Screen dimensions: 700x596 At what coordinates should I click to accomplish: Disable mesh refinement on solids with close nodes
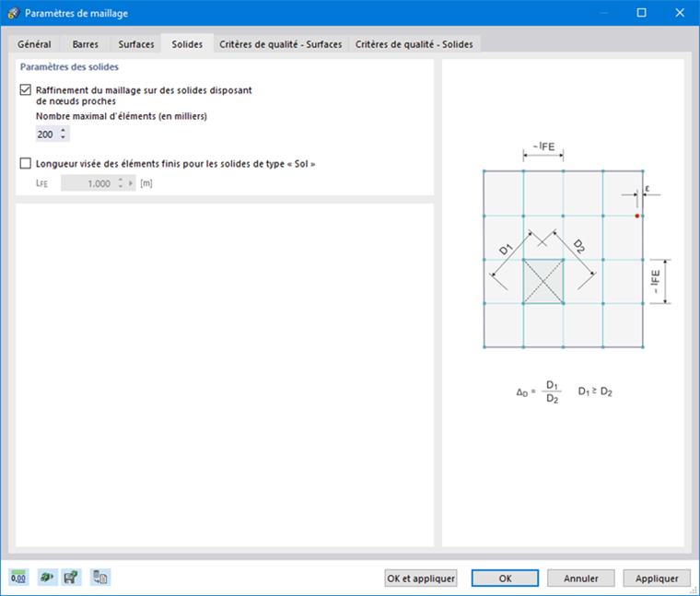pyautogui.click(x=26, y=89)
